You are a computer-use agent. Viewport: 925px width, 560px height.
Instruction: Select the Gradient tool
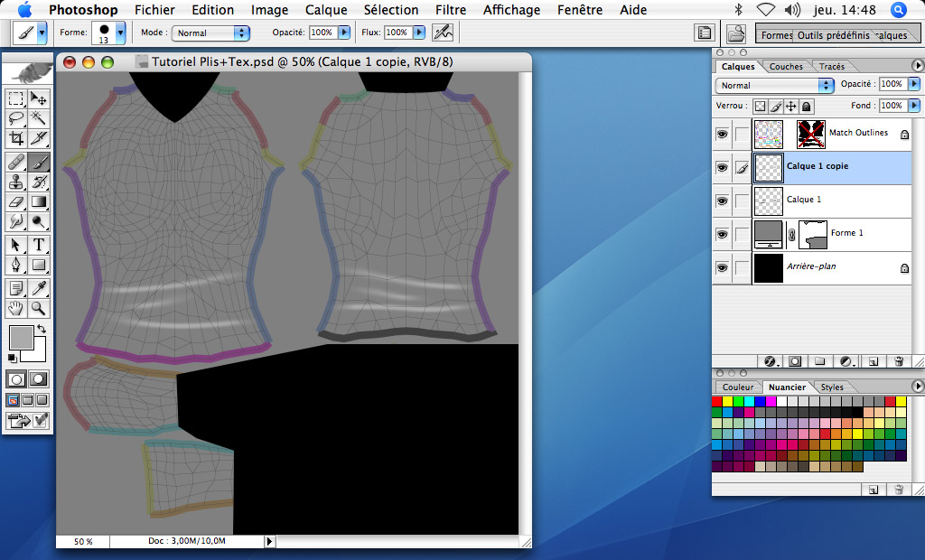(39, 201)
